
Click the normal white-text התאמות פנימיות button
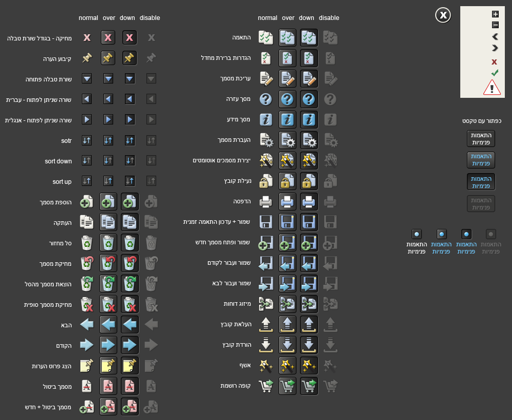[x=481, y=138]
